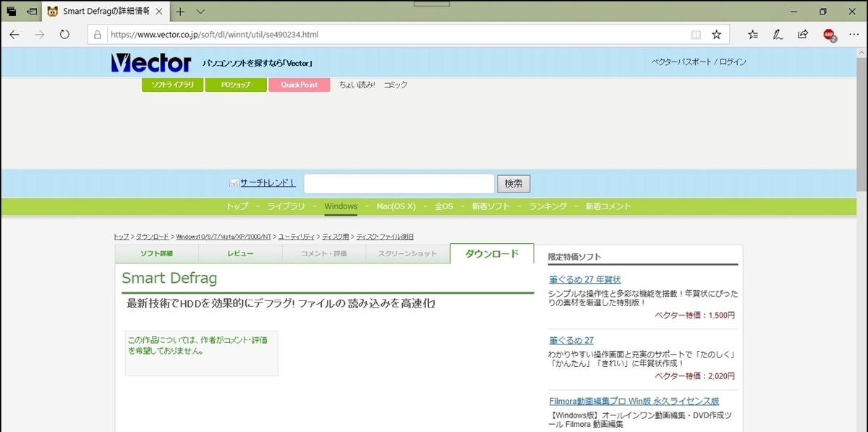This screenshot has height=432, width=868.
Task: Select Windows in green nav bar
Action: (x=341, y=206)
